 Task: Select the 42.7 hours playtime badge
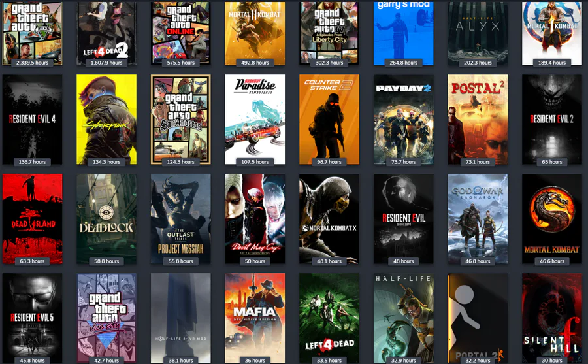click(x=106, y=360)
